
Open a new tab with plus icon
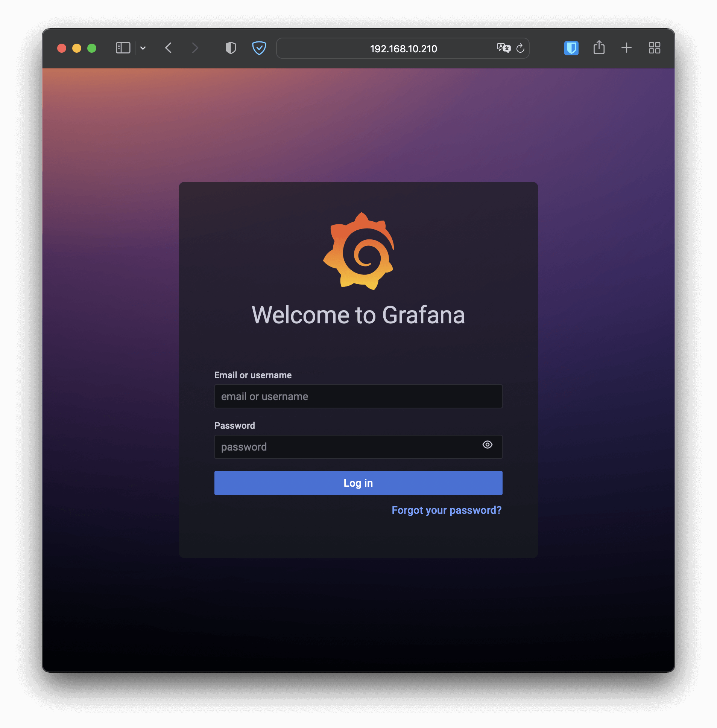pos(626,48)
